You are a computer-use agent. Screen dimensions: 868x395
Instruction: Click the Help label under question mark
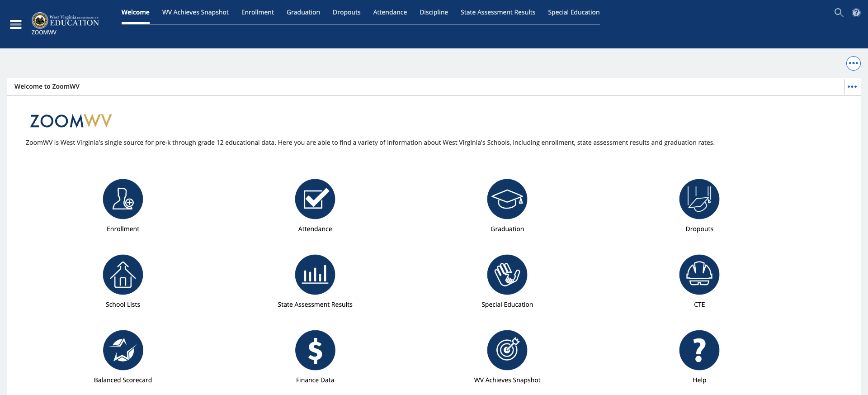(699, 380)
